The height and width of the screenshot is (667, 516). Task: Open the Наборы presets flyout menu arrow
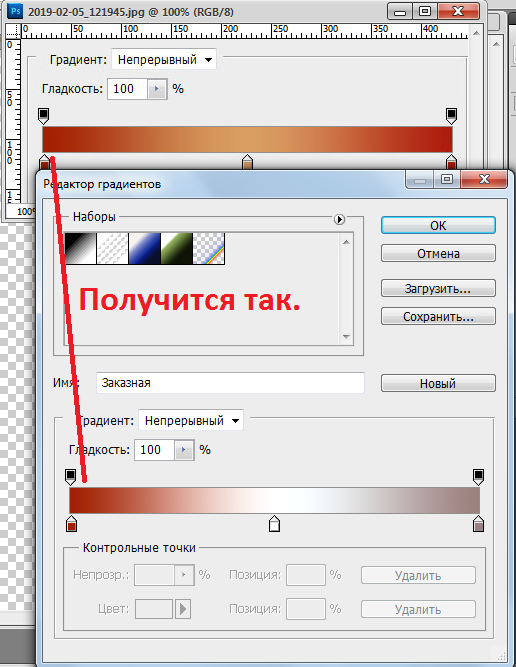coord(339,219)
